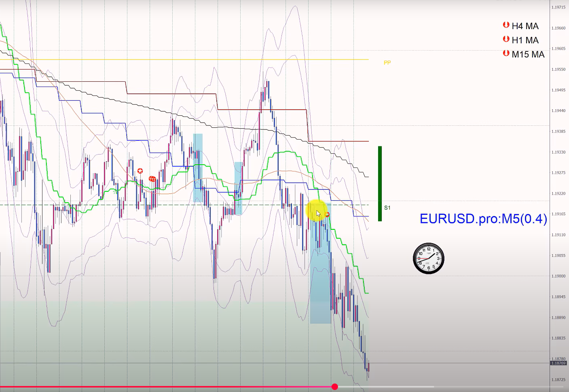Click the S1 support level label

pyautogui.click(x=387, y=208)
